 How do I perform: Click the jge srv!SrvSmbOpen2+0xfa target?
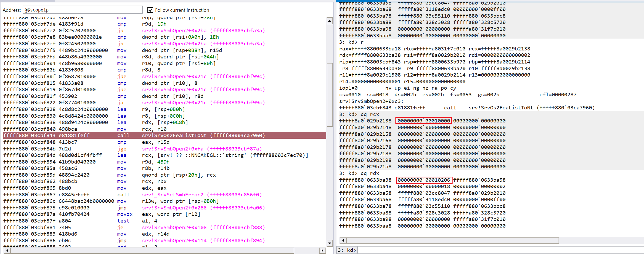click(202, 149)
